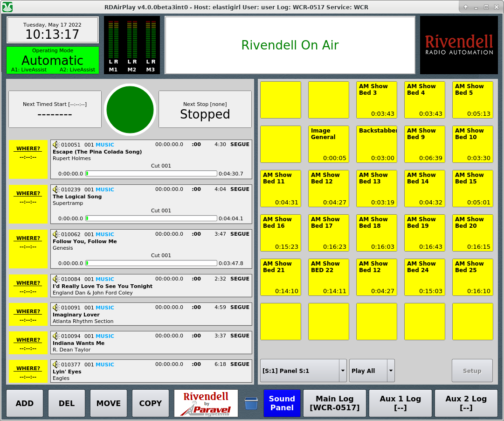
Task: Switch to the Aux 1 Log view
Action: (x=400, y=403)
